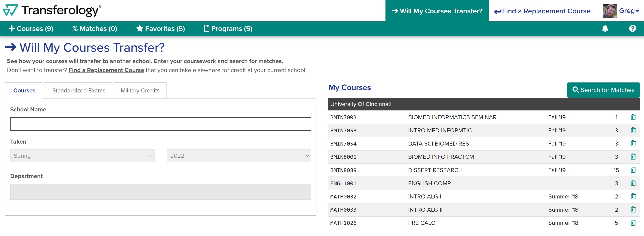Click trash icon for BMIN8089 DISSERT RESEARCH
This screenshot has width=644, height=236.
[633, 170]
